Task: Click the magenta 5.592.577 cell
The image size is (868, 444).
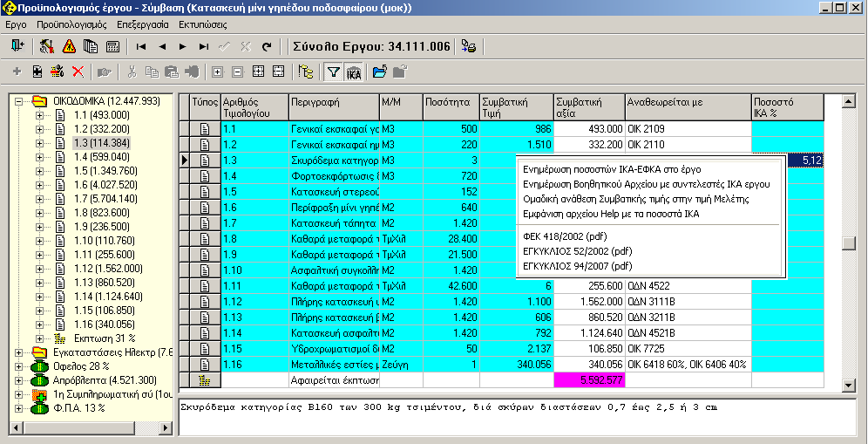Action: pyautogui.click(x=588, y=380)
